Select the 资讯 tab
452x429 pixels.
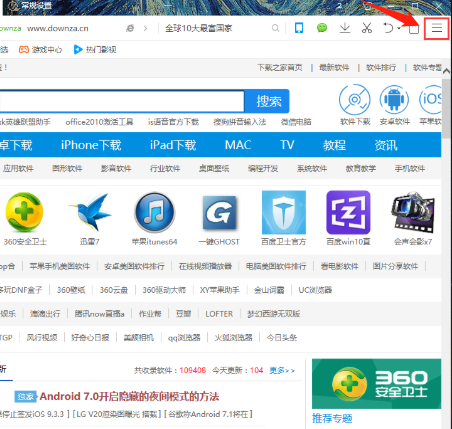point(385,145)
